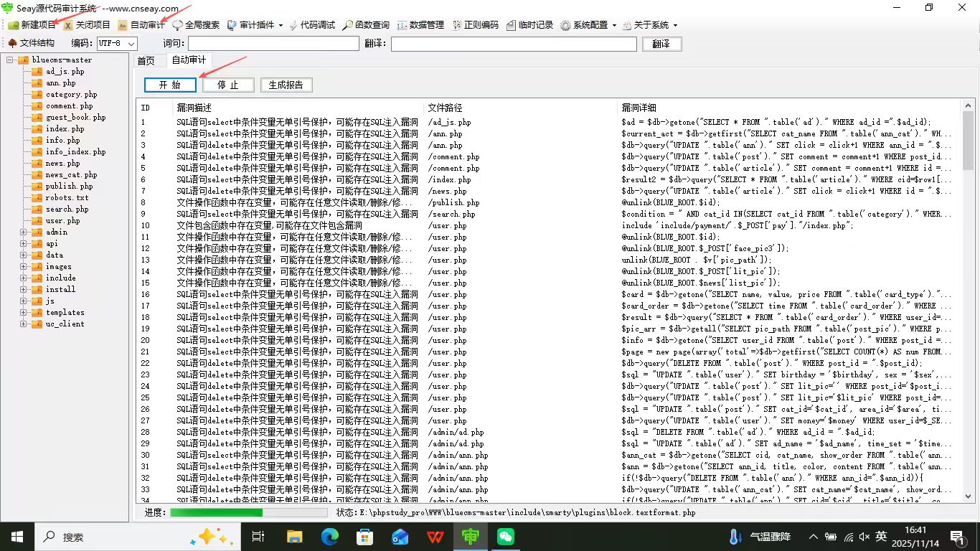Image resolution: width=980 pixels, height=551 pixels.
Task: Open the 正则编码 tool
Action: [475, 25]
